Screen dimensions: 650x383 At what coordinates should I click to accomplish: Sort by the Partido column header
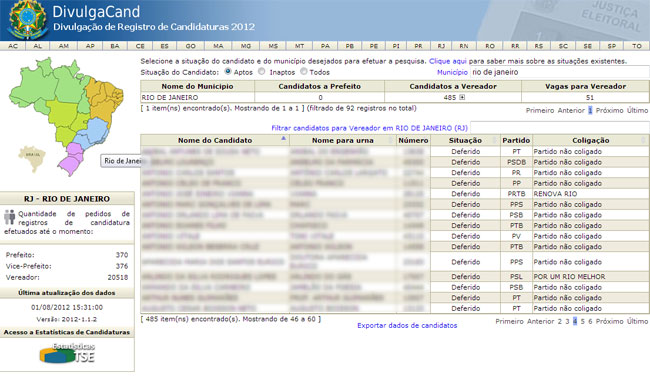516,140
